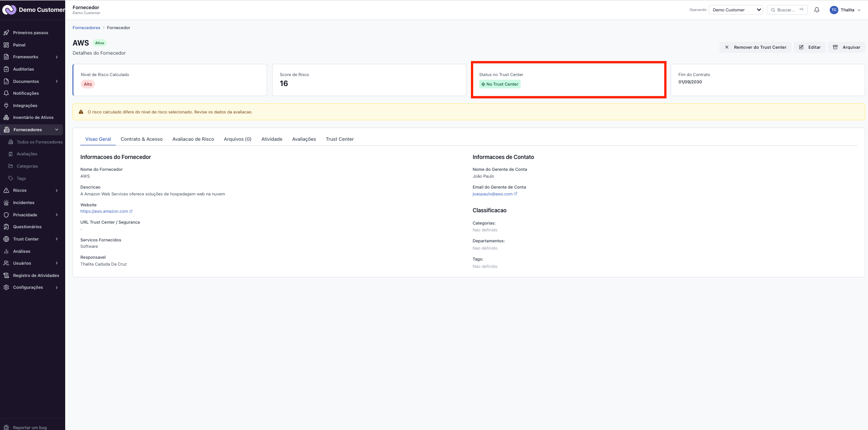Open the Thalita user menu

pyautogui.click(x=845, y=10)
